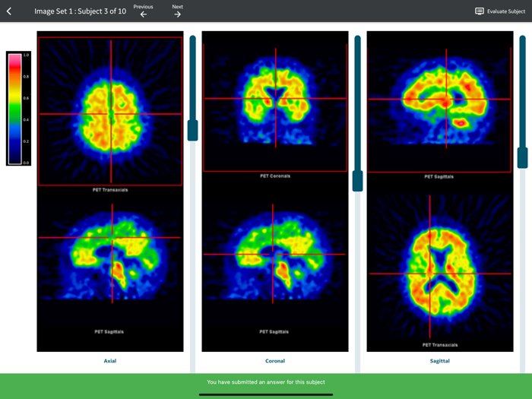This screenshot has width=532, height=399.
Task: Select the PET Coronals brain image
Action: (x=275, y=101)
